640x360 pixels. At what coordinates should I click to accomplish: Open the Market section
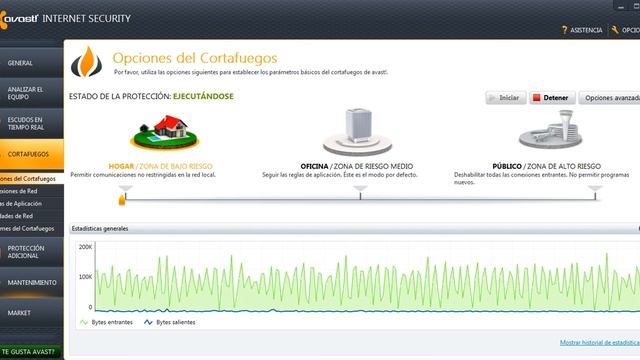pyautogui.click(x=31, y=313)
